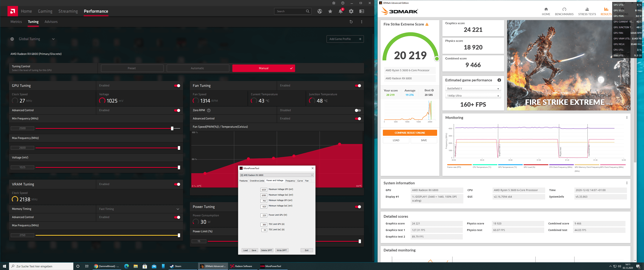Open the Tuning three-dot options menu

point(362,22)
